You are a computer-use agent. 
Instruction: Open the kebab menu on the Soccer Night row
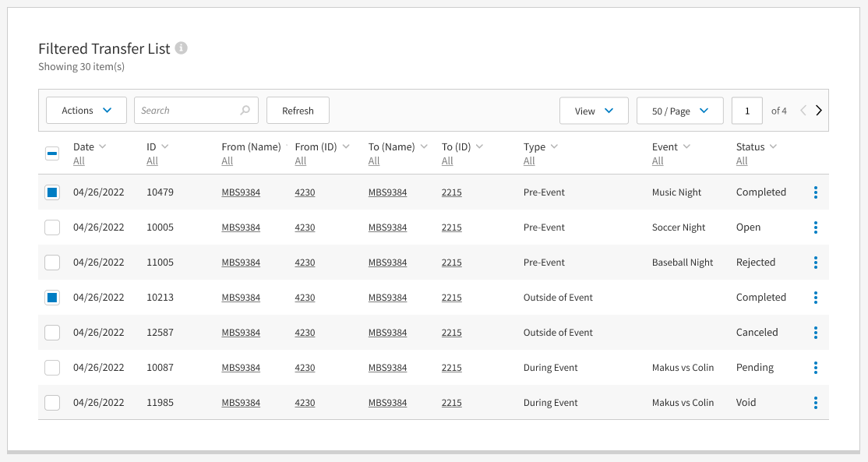pos(816,227)
